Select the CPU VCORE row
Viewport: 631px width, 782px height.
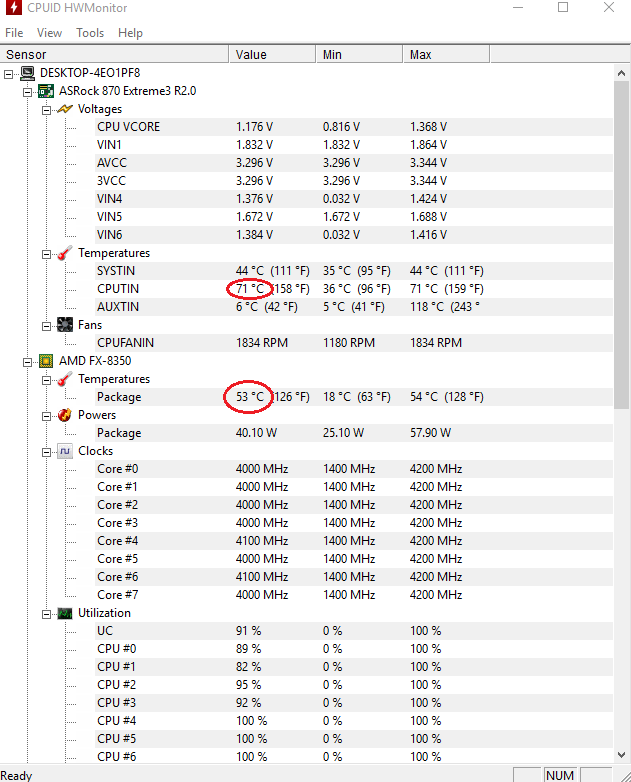[x=354, y=127]
